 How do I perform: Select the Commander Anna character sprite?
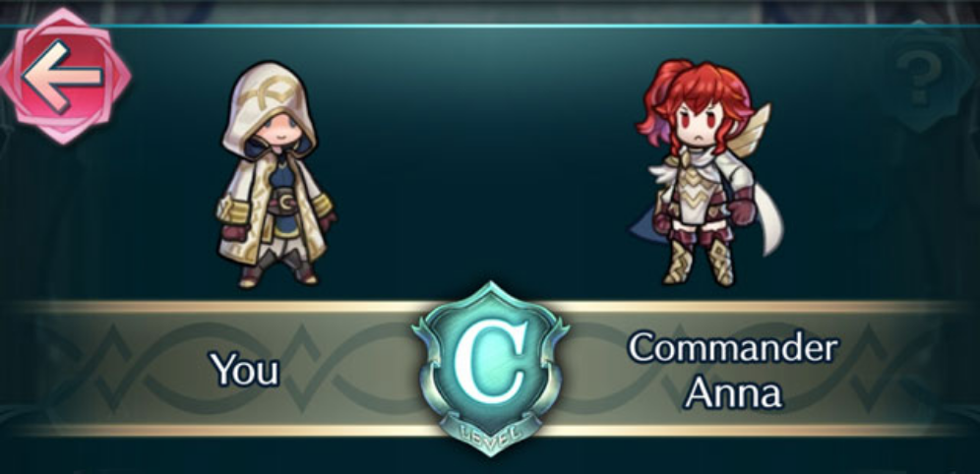pos(707,174)
